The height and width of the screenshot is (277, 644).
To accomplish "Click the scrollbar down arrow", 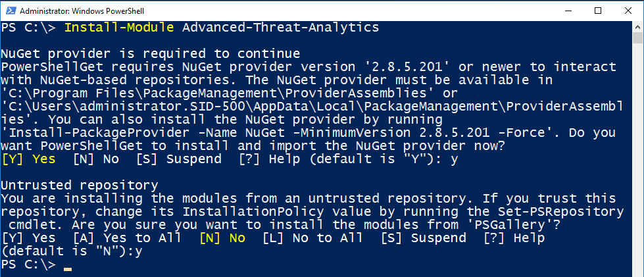I will click(638, 270).
